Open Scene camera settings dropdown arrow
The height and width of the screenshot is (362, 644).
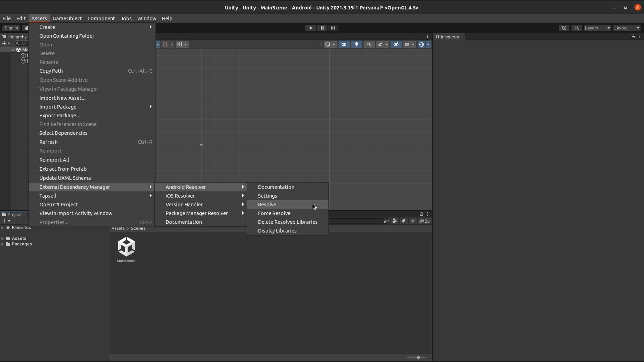tap(413, 44)
